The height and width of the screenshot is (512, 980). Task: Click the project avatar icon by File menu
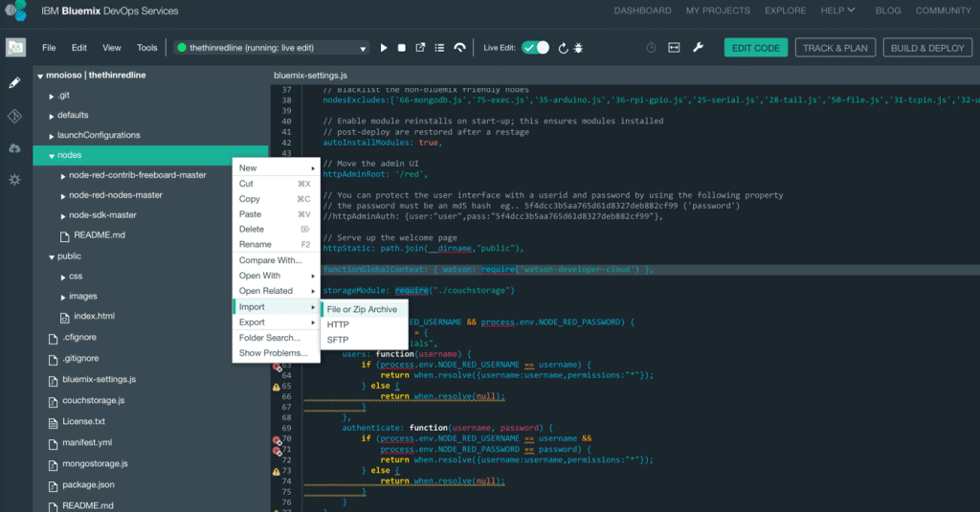pos(15,48)
